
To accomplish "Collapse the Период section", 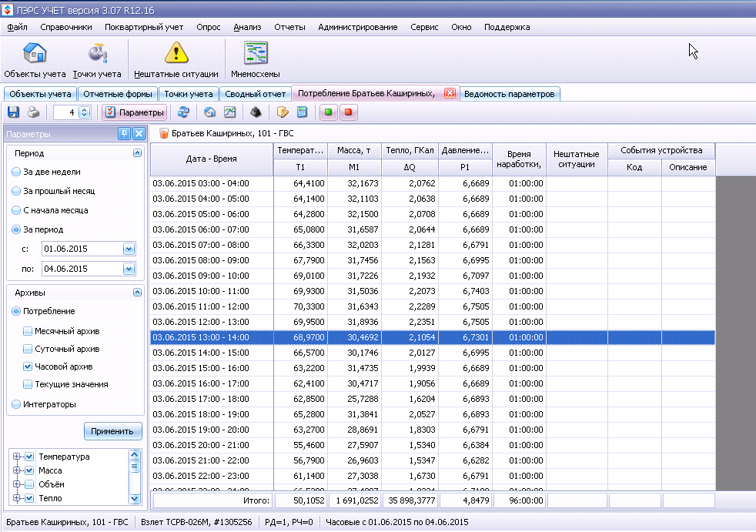I will [x=137, y=153].
